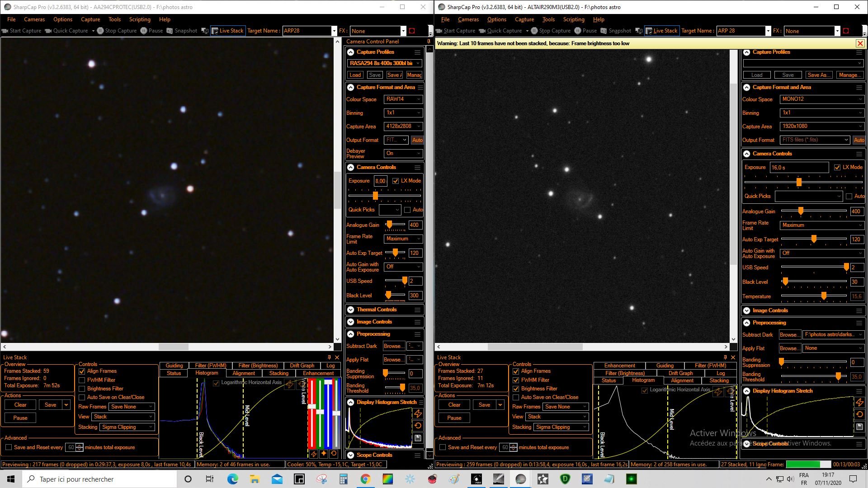
Task: Open left Capture Profiles section menu icon
Action: point(417,52)
